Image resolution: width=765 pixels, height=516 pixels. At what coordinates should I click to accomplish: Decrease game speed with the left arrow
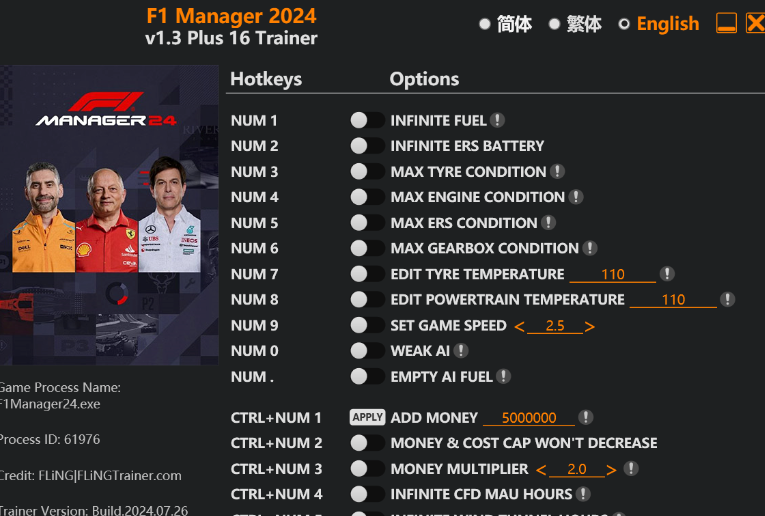click(519, 327)
